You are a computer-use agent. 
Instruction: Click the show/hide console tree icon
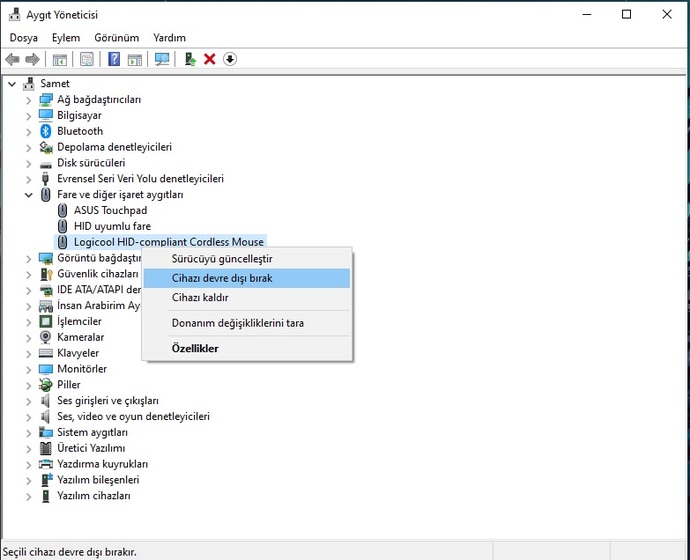click(x=59, y=59)
